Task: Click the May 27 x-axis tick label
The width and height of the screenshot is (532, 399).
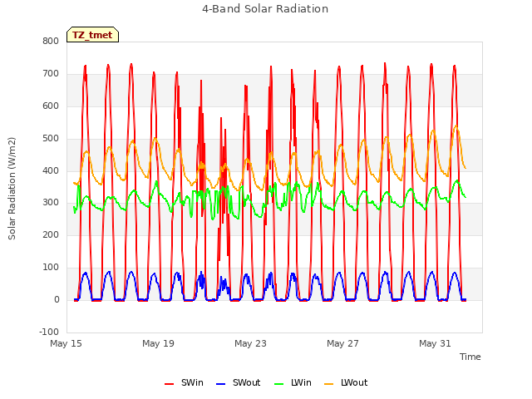Action: click(x=342, y=343)
